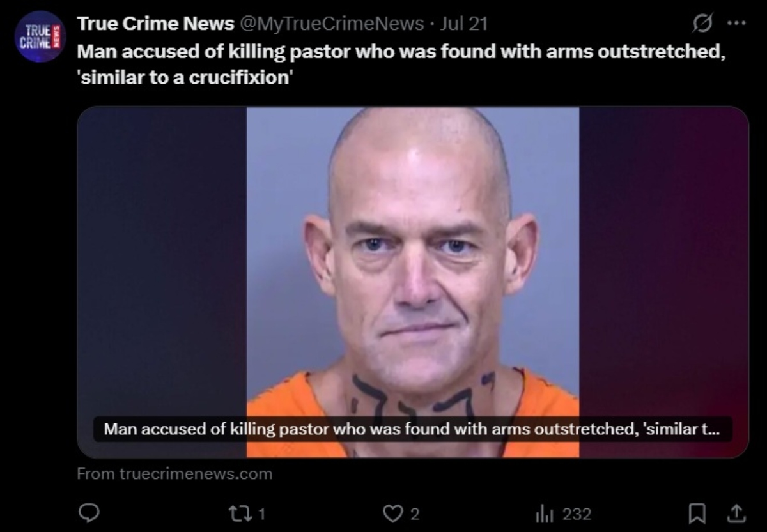The image size is (767, 532).
Task: Reply to the post via speech bubble icon
Action: (x=88, y=513)
